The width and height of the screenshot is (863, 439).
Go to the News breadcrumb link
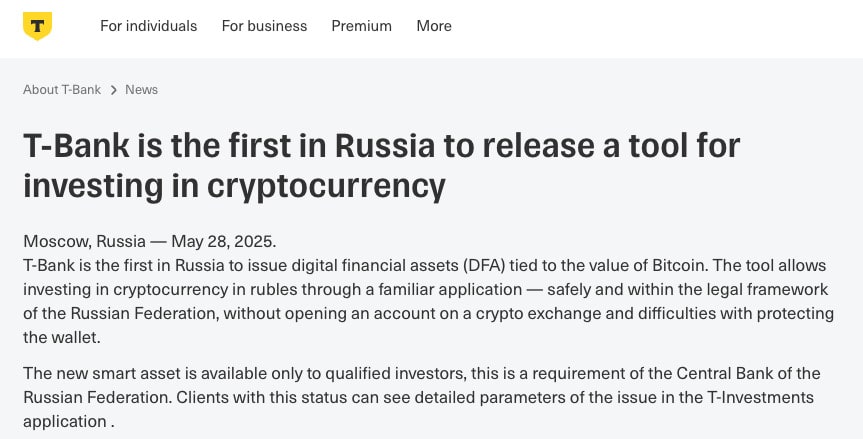point(141,89)
